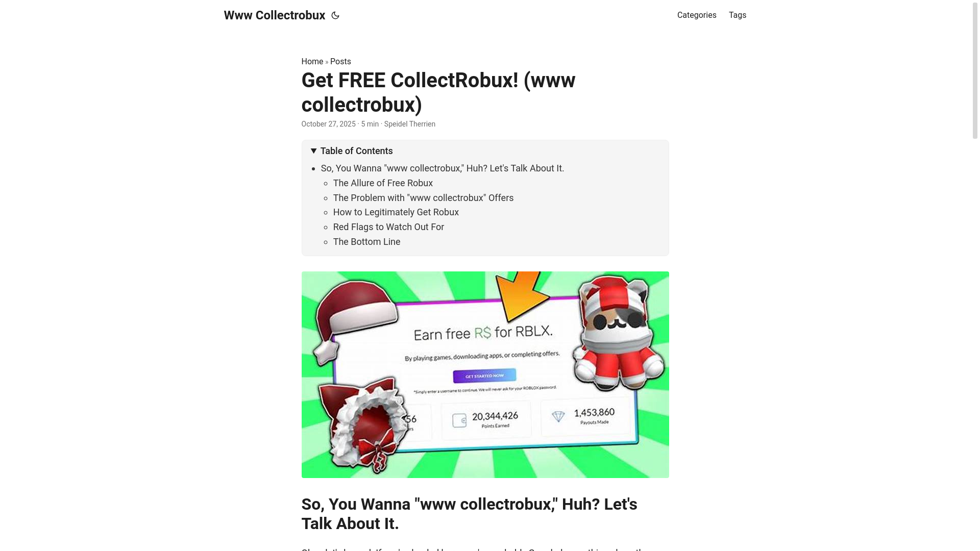Screen dimensions: 980x551
Task: Jump to How to Legitimately Get Robux
Action: tap(396, 212)
